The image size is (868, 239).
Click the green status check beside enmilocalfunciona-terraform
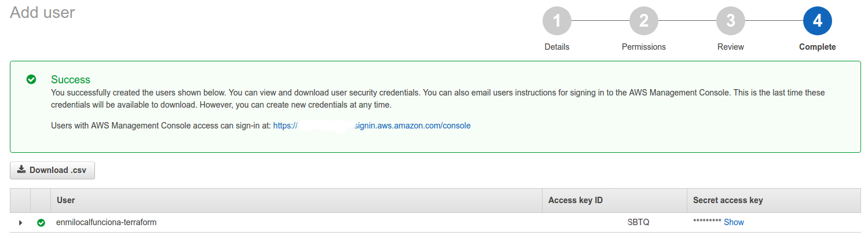[41, 223]
